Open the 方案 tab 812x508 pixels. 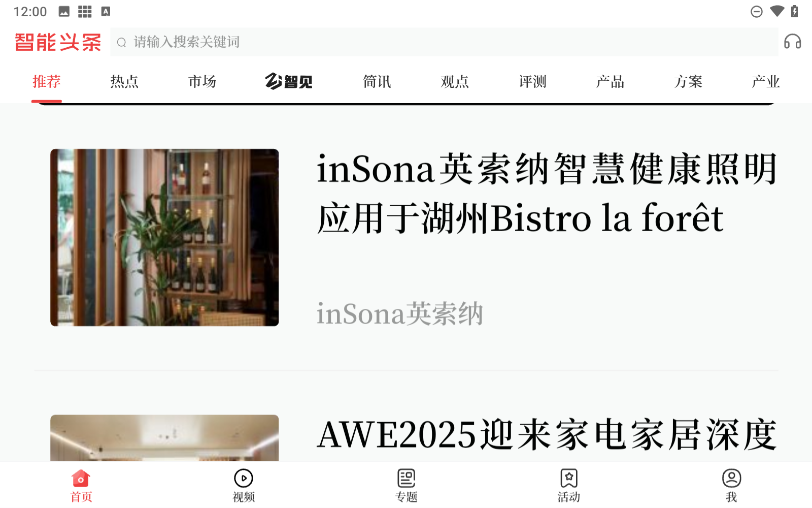688,81
